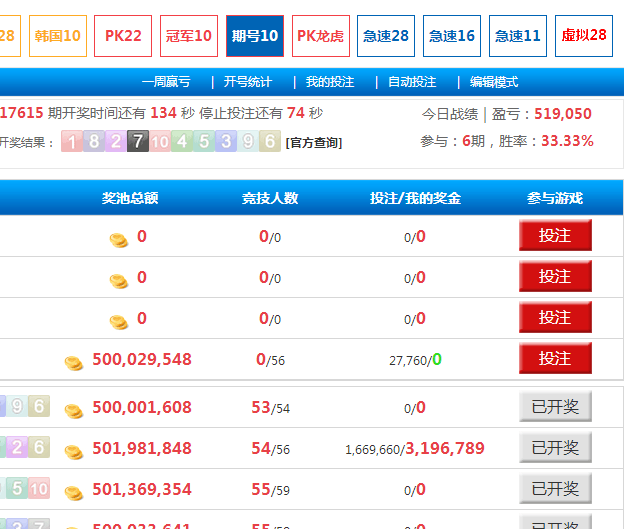Select the 冠军10 tab

(x=189, y=36)
